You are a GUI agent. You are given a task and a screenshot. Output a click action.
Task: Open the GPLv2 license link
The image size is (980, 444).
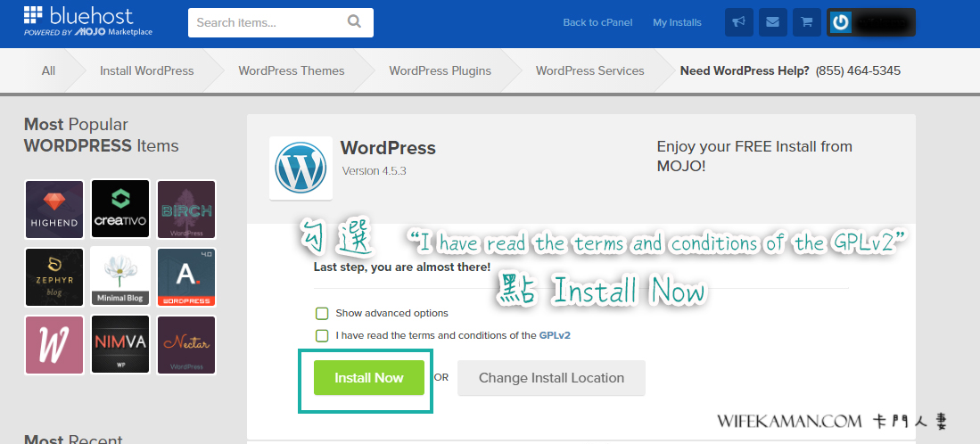click(555, 335)
